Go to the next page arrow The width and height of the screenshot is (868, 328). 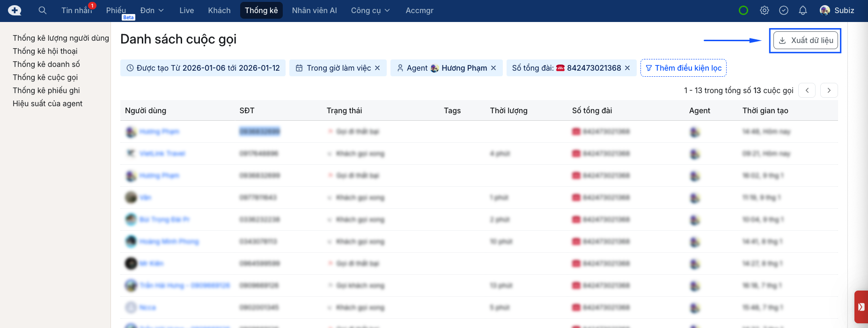(829, 90)
